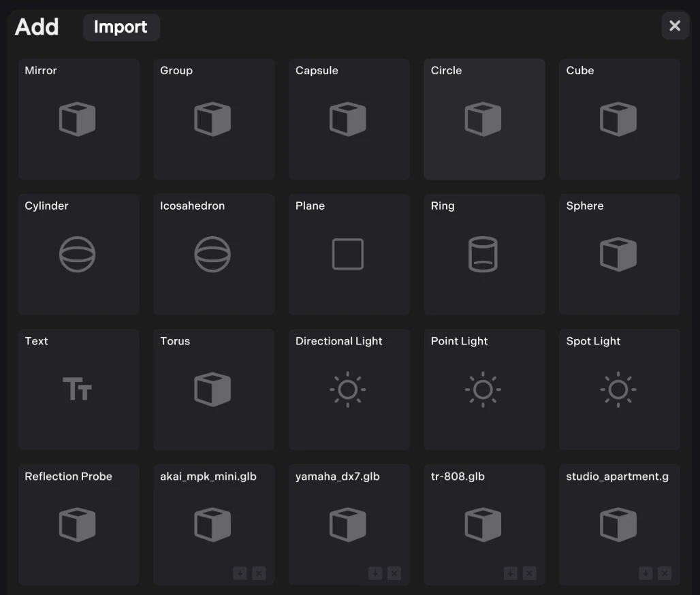Add the tr-808.glb model to scene

point(483,521)
